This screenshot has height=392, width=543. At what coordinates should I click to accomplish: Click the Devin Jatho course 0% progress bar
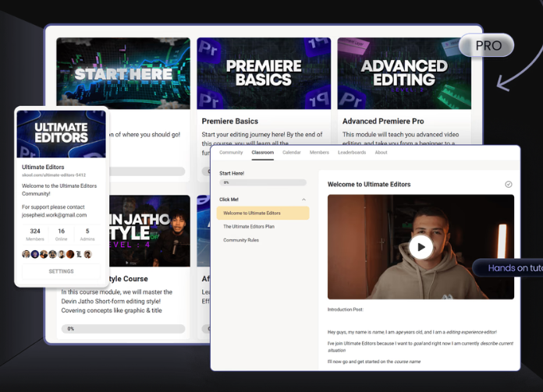pos(123,329)
